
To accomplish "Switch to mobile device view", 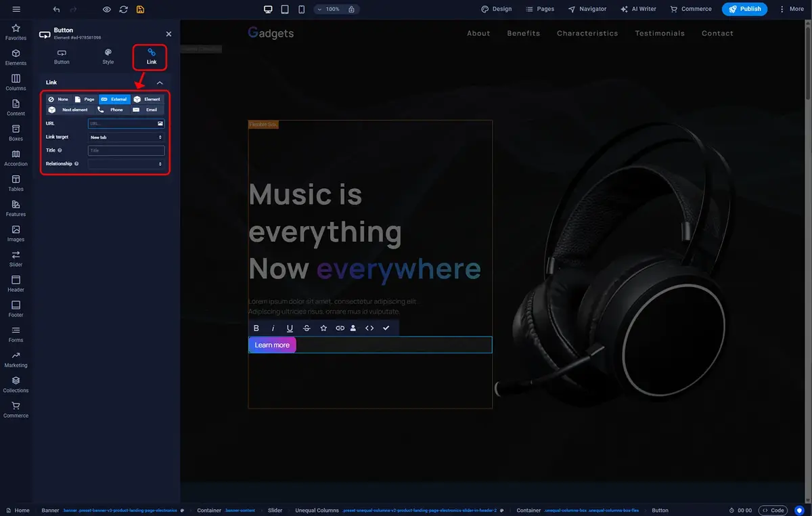I will coord(301,9).
